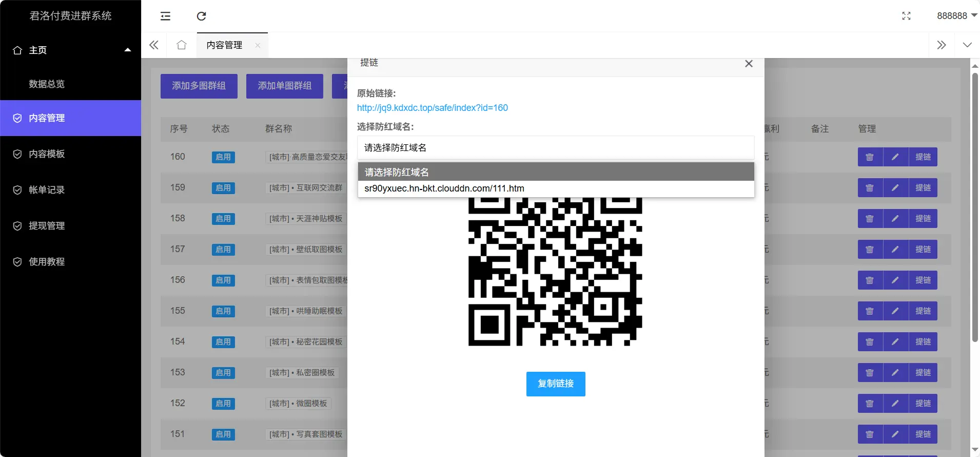Delete row 160 with trash icon
Image resolution: width=980 pixels, height=457 pixels.
(x=870, y=157)
